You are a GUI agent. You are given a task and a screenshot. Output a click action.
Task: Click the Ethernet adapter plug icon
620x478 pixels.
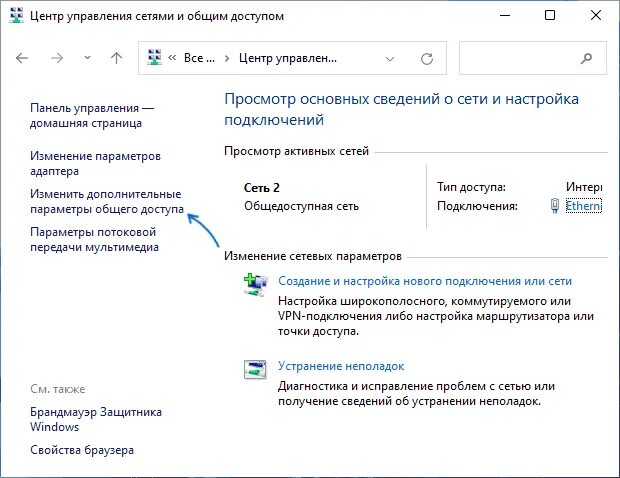[555, 206]
